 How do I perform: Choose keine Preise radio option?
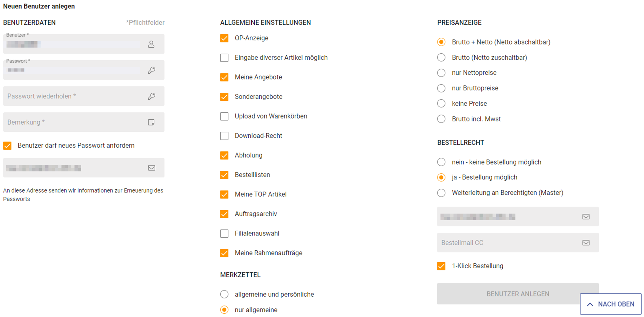tap(441, 104)
